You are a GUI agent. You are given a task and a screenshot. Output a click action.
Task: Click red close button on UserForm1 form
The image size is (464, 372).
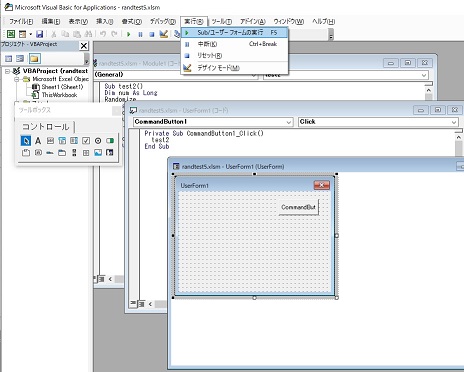click(322, 185)
